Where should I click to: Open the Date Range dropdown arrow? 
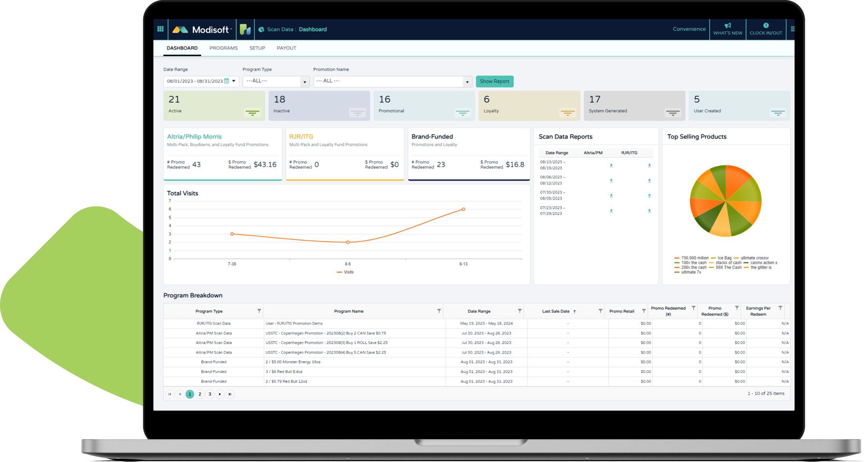point(234,81)
